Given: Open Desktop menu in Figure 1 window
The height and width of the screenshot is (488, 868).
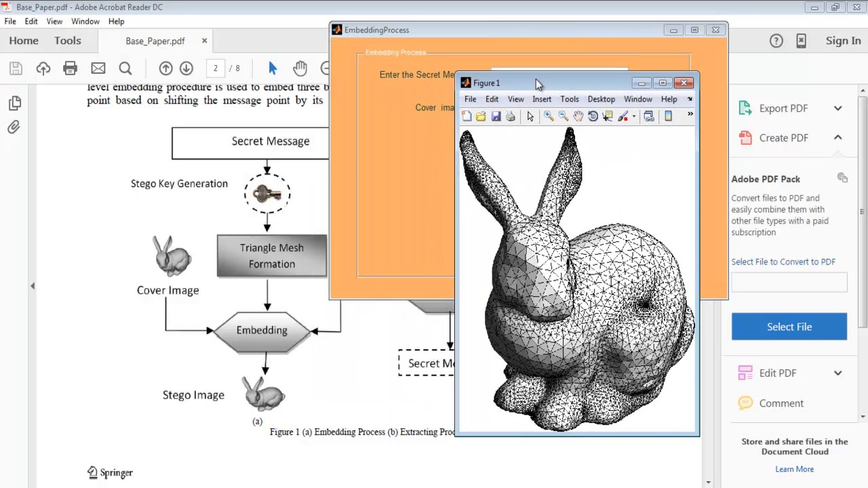Looking at the screenshot, I should click(x=601, y=99).
